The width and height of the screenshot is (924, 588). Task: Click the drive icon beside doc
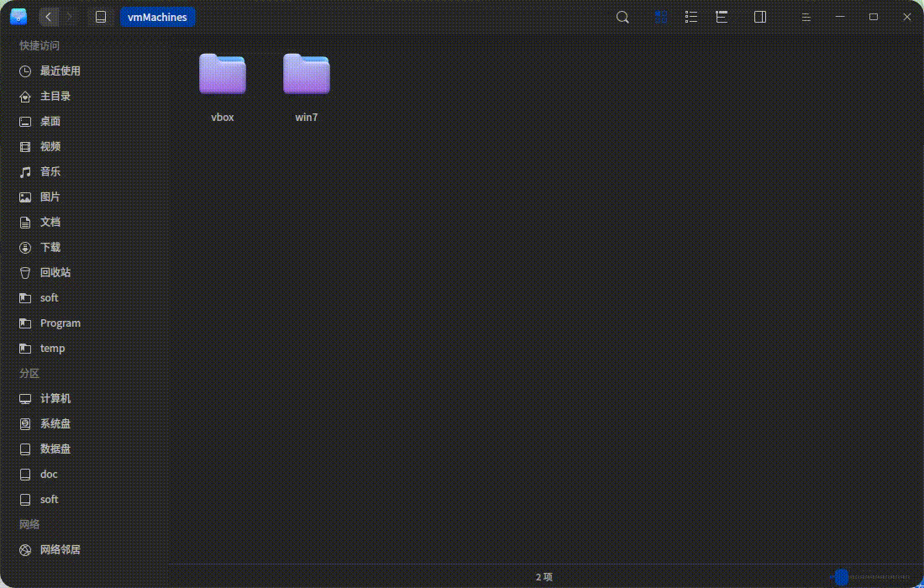24,475
